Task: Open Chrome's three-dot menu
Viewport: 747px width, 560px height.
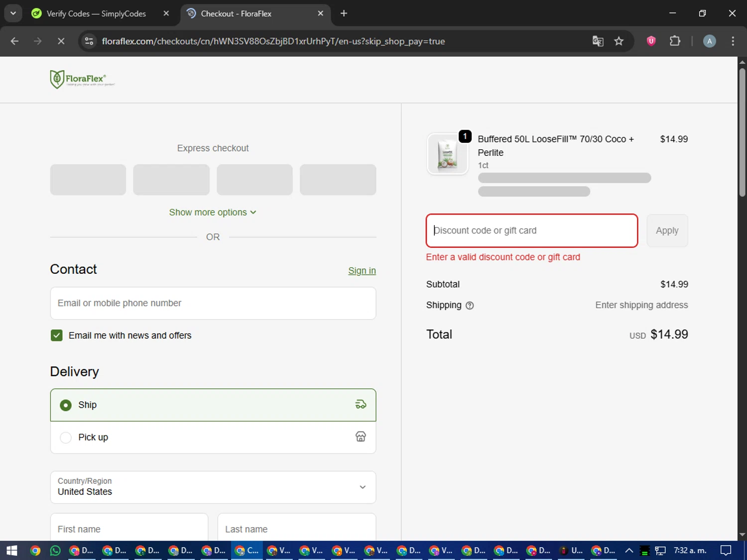Action: [733, 41]
